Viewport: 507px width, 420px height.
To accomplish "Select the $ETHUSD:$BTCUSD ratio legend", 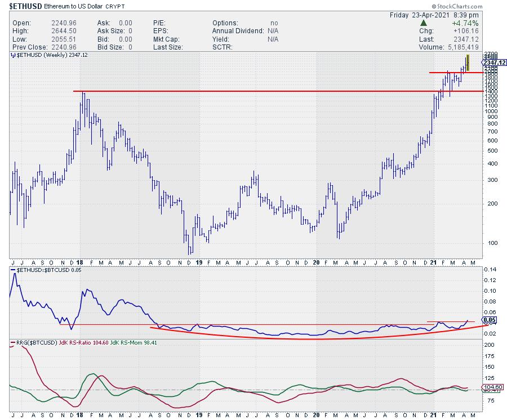I will 44,271.
